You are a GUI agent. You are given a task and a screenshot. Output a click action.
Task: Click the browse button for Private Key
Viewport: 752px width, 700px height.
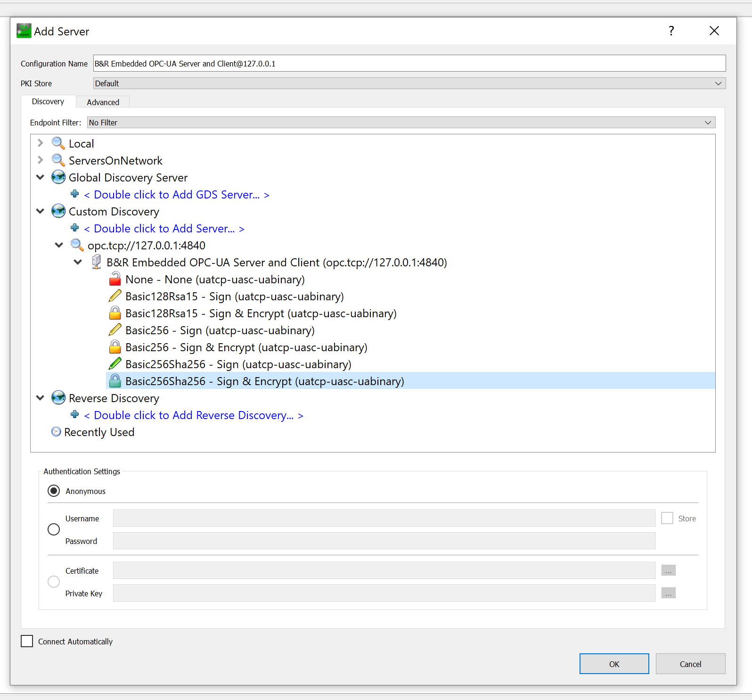click(668, 593)
